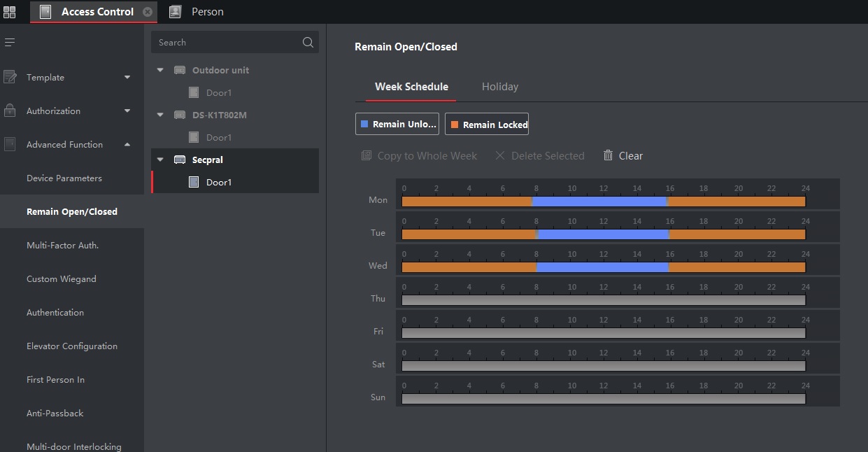Click the Person tab icon
The width and height of the screenshot is (868, 452).
coord(175,12)
